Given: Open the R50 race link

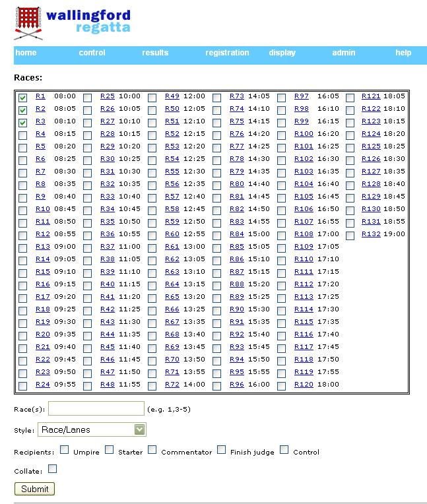Looking at the screenshot, I should click(172, 109).
